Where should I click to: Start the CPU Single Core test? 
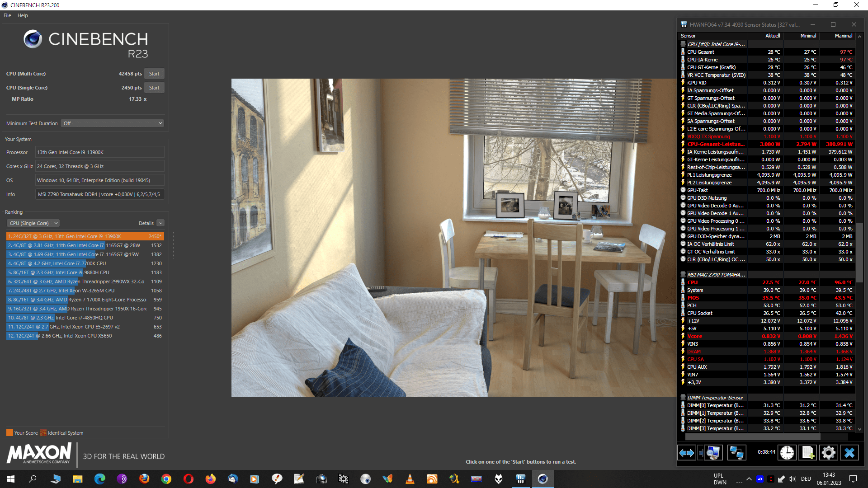pyautogui.click(x=154, y=88)
